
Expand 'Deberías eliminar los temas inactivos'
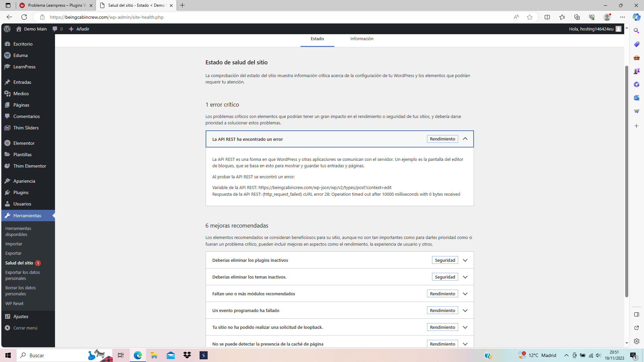339,277
